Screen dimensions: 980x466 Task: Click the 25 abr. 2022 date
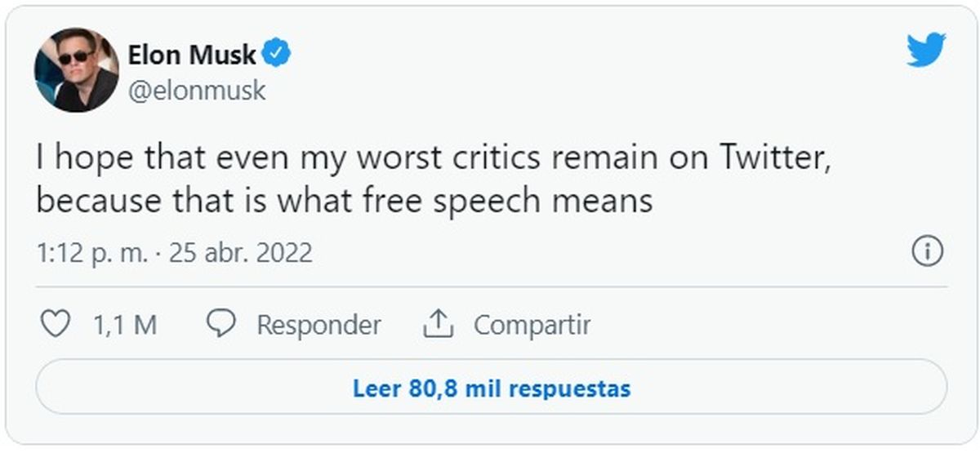[x=240, y=253]
